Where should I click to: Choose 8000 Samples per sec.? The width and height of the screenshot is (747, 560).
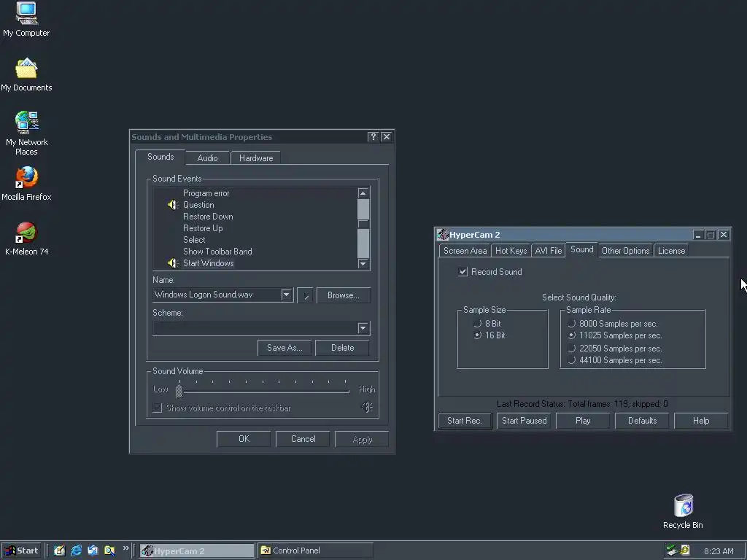click(571, 324)
